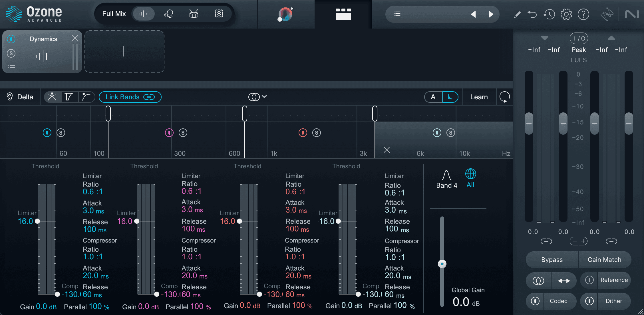The width and height of the screenshot is (644, 315).
Task: Select the drums target mode icon
Action: [194, 14]
